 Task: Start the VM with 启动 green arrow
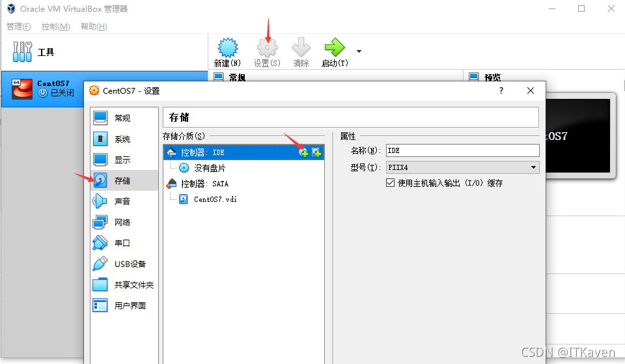[335, 48]
